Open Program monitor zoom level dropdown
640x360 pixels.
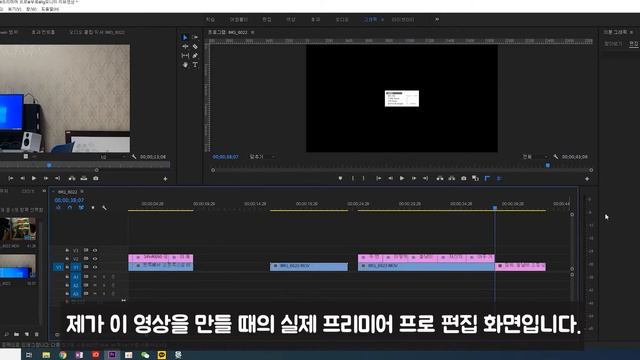(x=262, y=157)
